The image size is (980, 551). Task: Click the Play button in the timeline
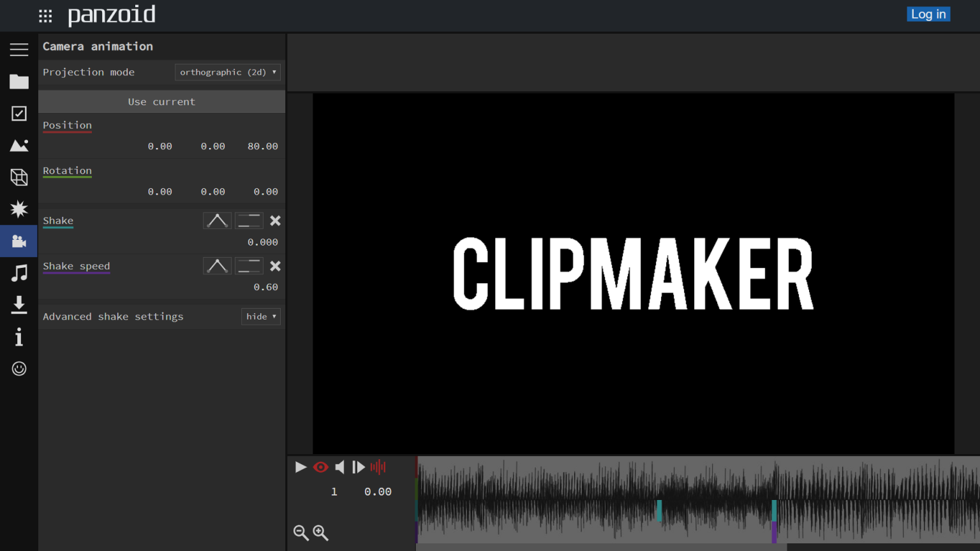(x=301, y=467)
